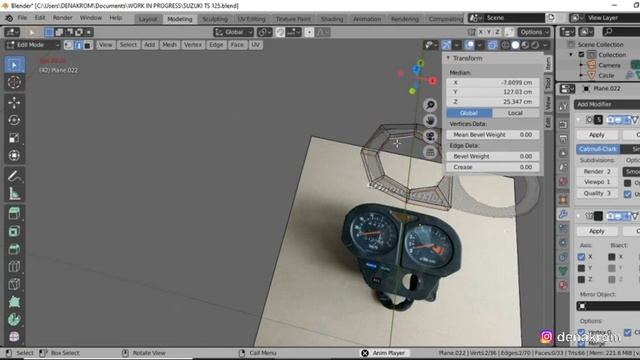The image size is (640, 360).
Task: Open the Render menu
Action: pos(62,18)
